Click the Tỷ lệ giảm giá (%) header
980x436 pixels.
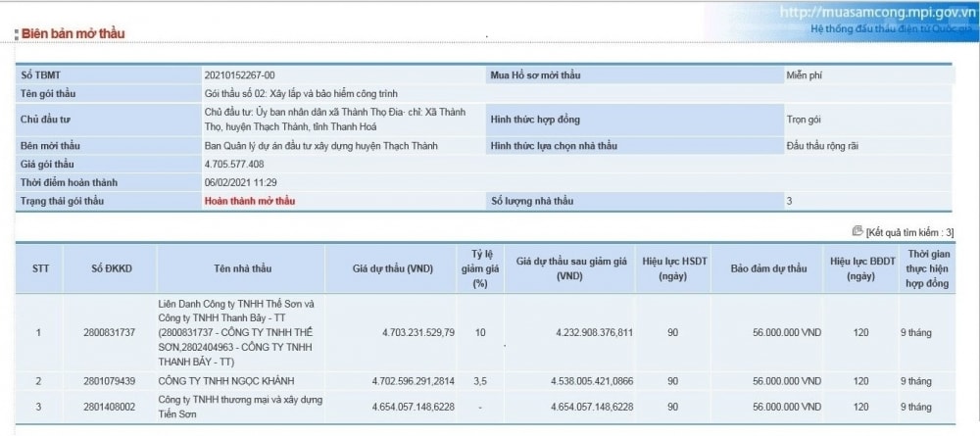pos(482,268)
